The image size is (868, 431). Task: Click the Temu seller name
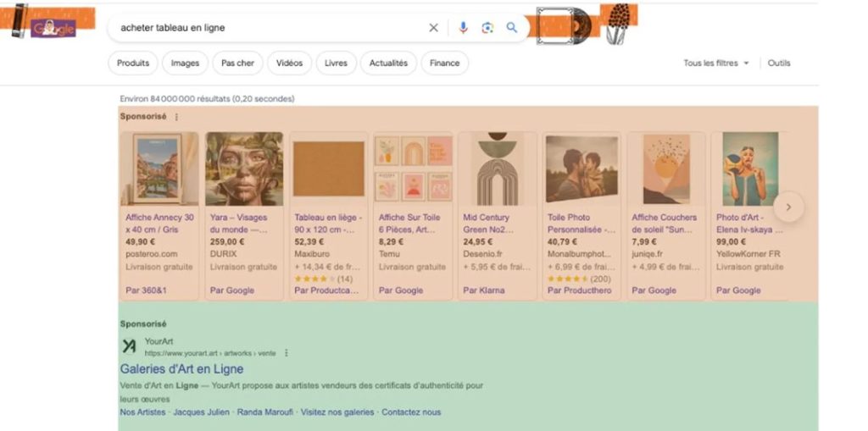click(390, 255)
